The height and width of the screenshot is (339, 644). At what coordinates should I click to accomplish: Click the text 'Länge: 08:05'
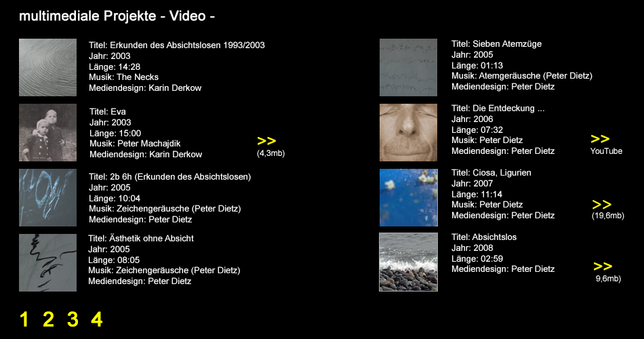click(114, 260)
